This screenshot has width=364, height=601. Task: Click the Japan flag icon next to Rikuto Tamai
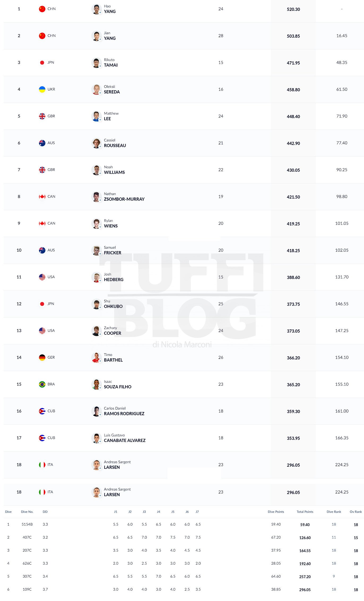(42, 63)
